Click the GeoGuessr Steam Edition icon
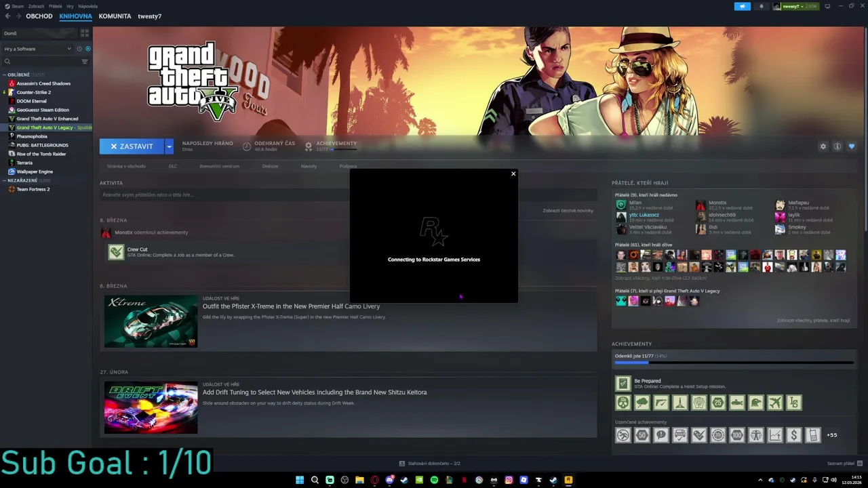The height and width of the screenshot is (488, 868). (x=12, y=110)
